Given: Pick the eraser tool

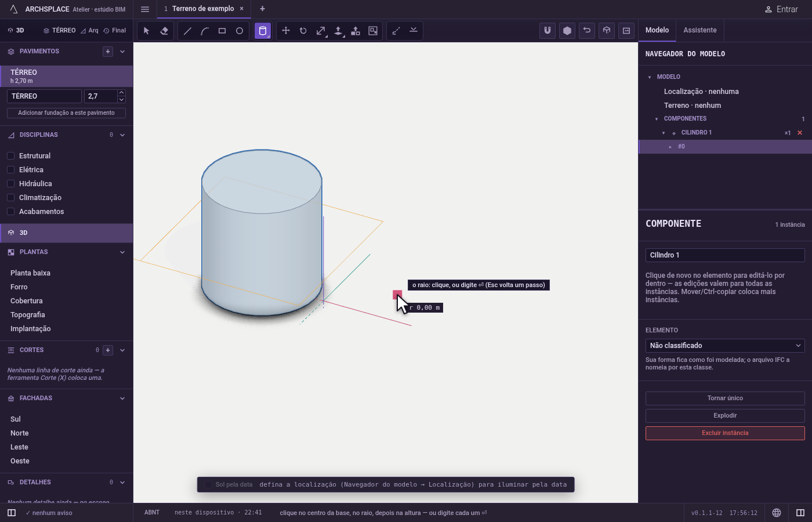Looking at the screenshot, I should point(164,31).
